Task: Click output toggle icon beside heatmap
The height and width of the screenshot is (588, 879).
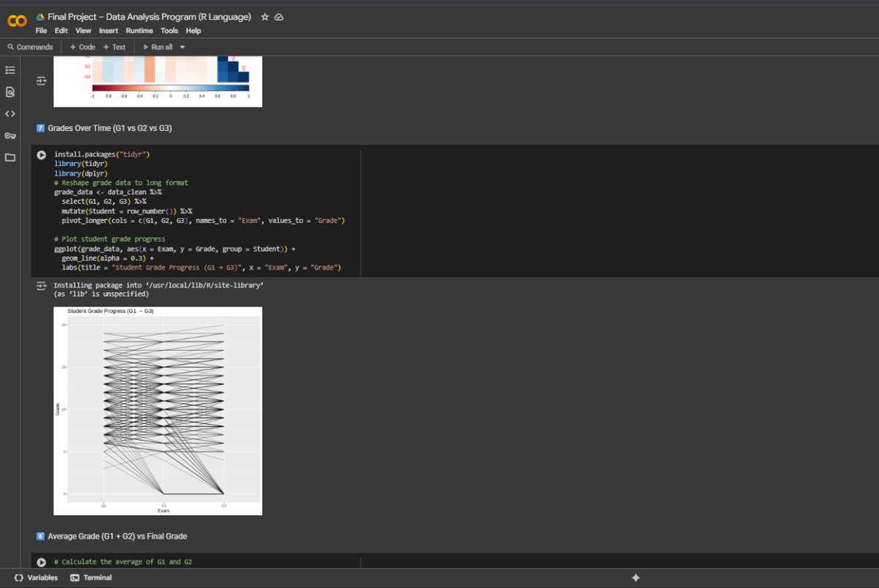Action: click(x=41, y=81)
